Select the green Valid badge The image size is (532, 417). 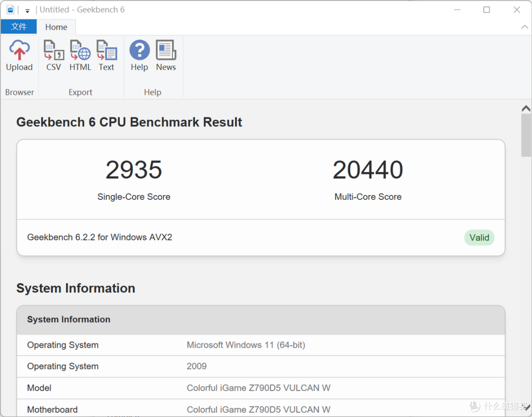pos(479,237)
